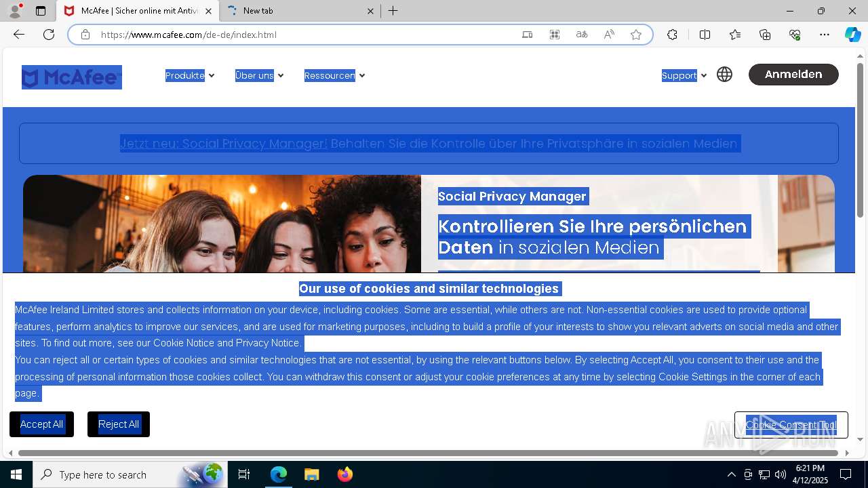Switch to the New tab browser tab
This screenshot has height=488, width=868.
point(300,11)
